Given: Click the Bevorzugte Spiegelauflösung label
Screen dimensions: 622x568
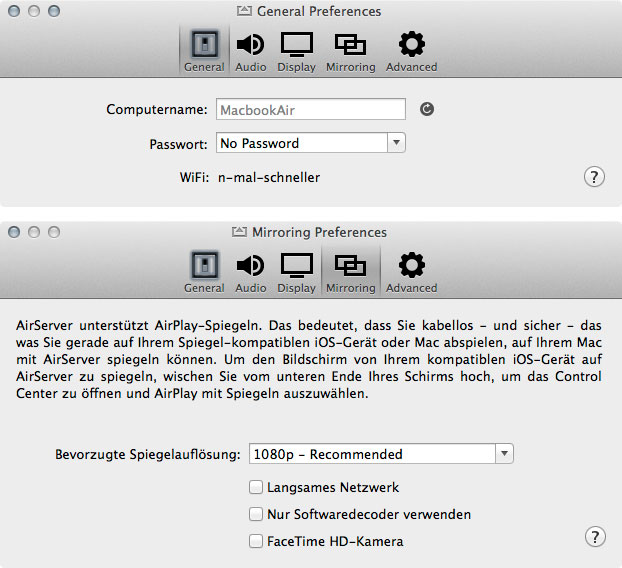Looking at the screenshot, I should click(148, 454).
